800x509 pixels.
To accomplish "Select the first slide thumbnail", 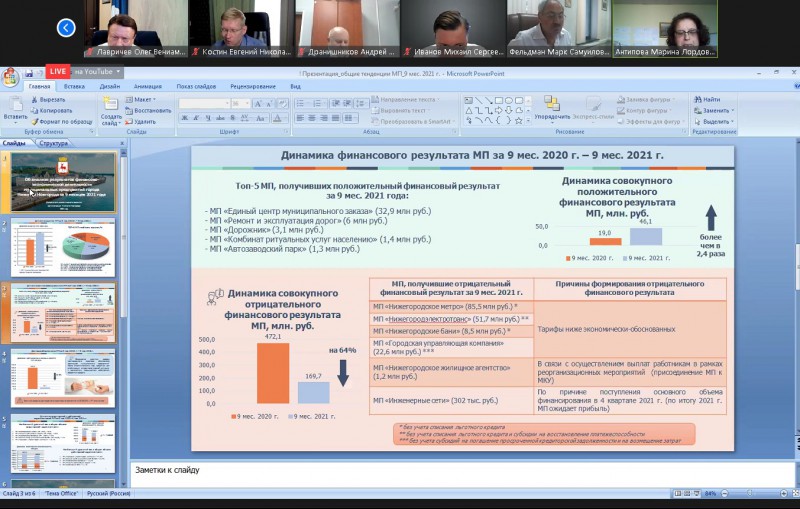I will click(x=63, y=183).
